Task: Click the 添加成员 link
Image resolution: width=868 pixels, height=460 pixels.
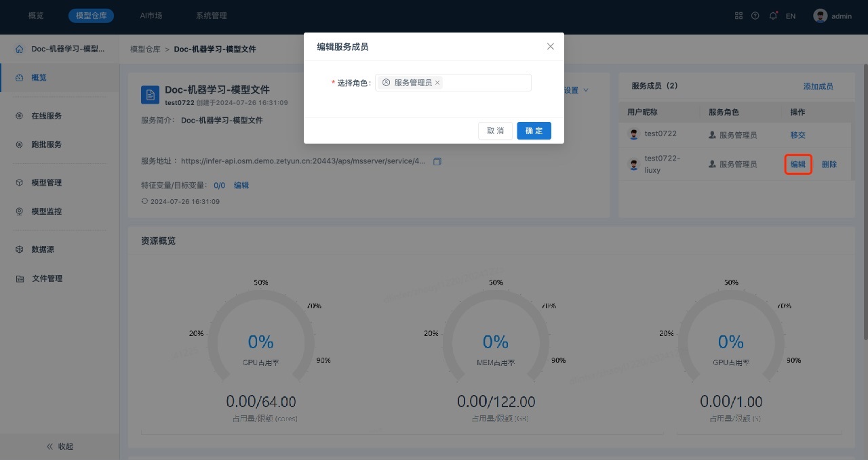Action: pyautogui.click(x=818, y=86)
